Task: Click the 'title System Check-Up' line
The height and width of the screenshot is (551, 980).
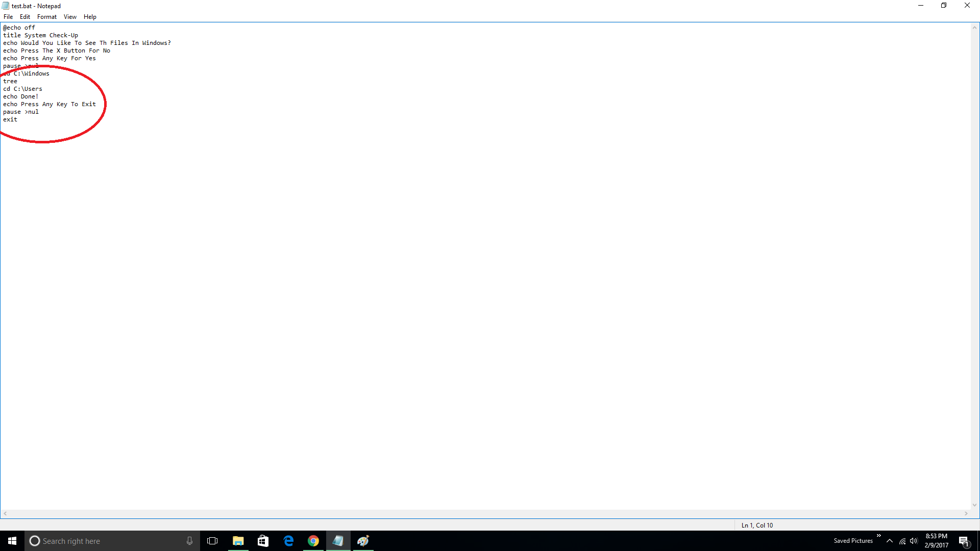Action: click(40, 35)
